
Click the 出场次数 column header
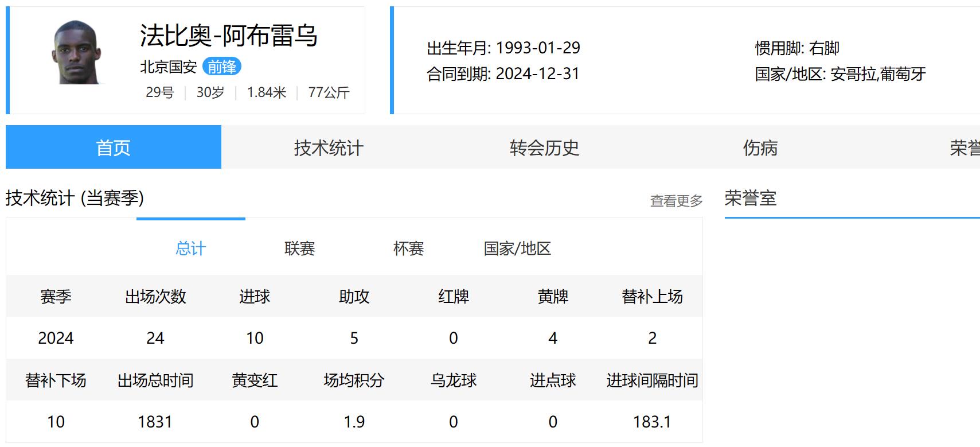155,297
